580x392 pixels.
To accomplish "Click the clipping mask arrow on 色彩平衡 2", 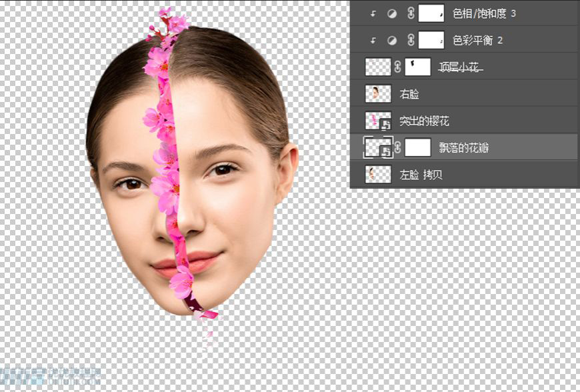I will 373,40.
